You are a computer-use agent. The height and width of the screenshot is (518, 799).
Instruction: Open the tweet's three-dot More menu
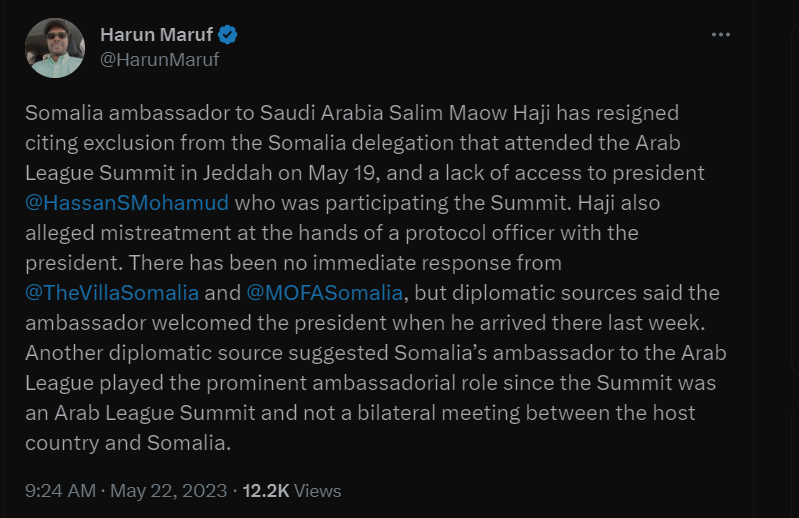(x=721, y=35)
